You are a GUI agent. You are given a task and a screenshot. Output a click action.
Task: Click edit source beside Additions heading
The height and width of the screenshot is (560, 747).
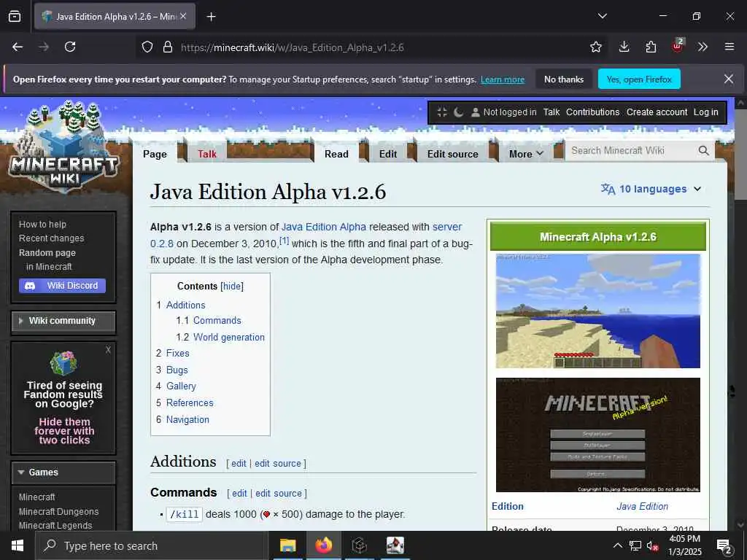278,463
